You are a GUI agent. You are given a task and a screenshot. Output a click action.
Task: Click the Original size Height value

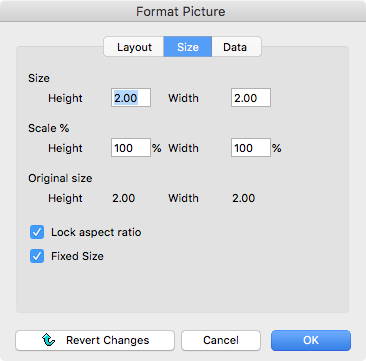[124, 198]
